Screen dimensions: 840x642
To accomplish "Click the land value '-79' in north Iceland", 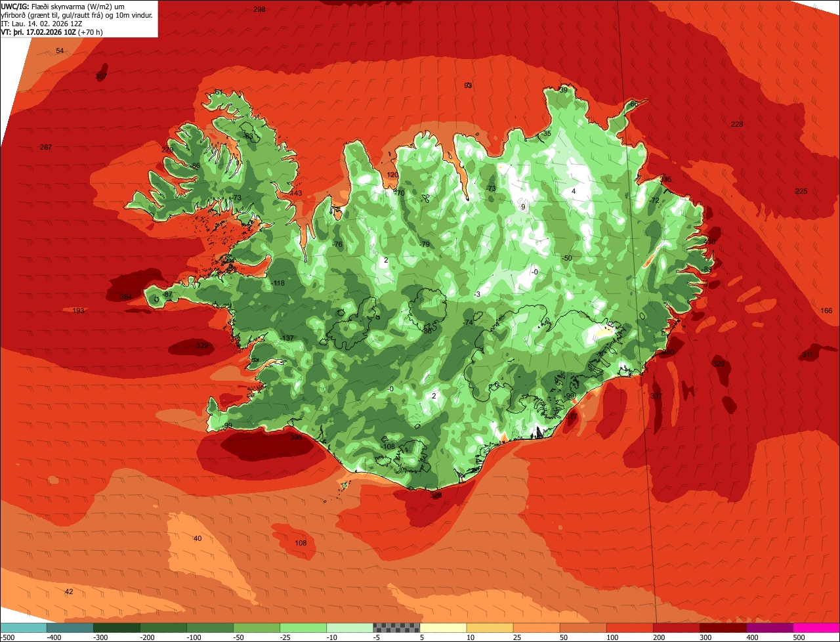I will coord(425,244).
